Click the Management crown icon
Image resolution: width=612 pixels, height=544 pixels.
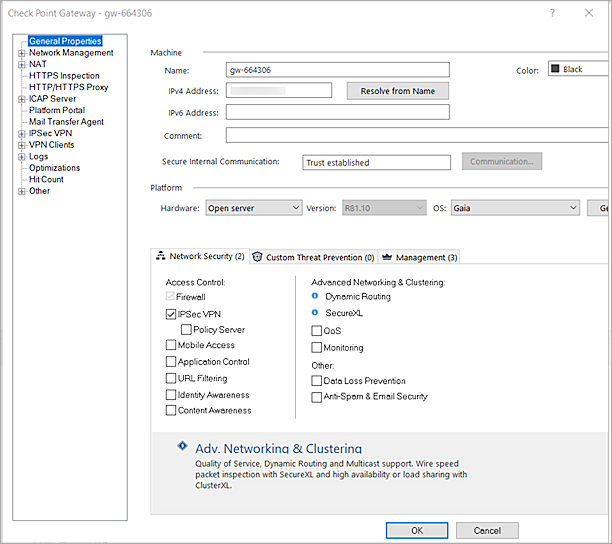[387, 257]
